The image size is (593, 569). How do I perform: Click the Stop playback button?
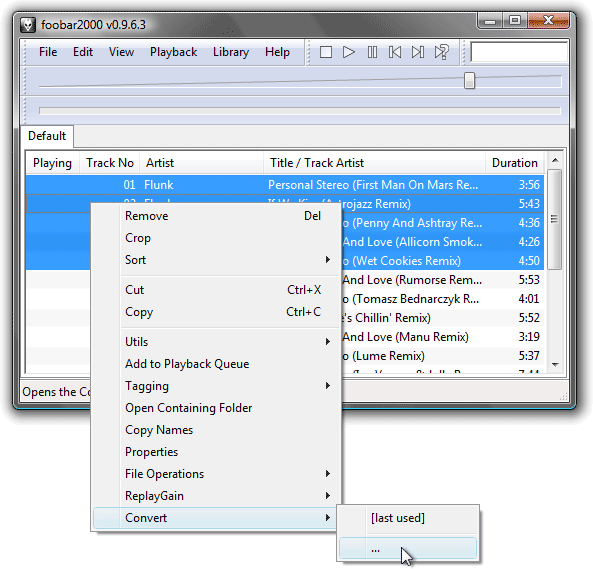pos(326,52)
